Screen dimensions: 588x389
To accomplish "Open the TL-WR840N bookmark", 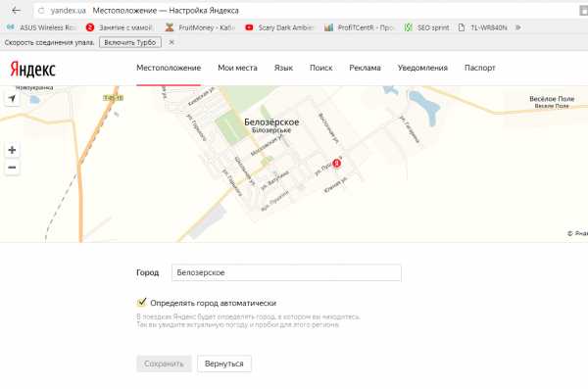I will coord(483,27).
